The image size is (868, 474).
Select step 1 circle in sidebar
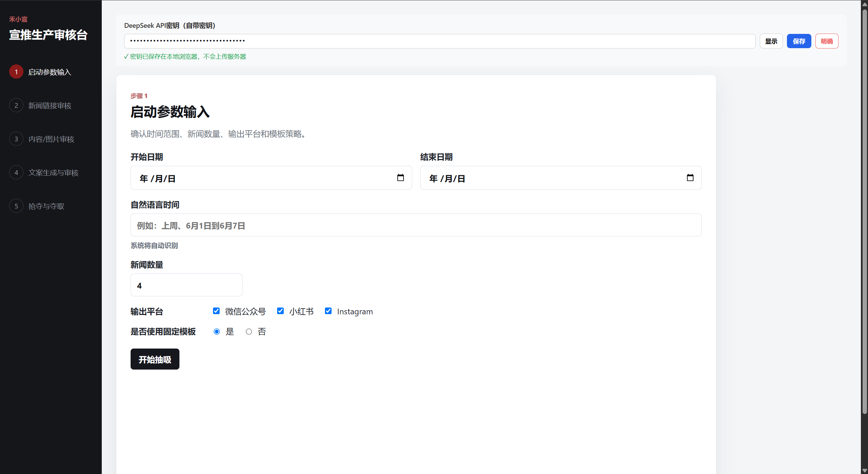(x=16, y=72)
